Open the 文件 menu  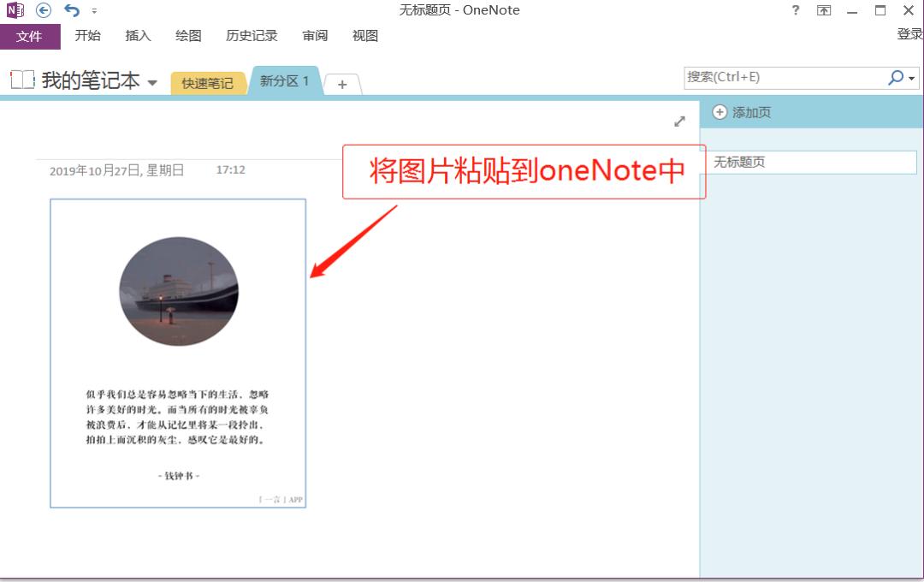(x=29, y=37)
